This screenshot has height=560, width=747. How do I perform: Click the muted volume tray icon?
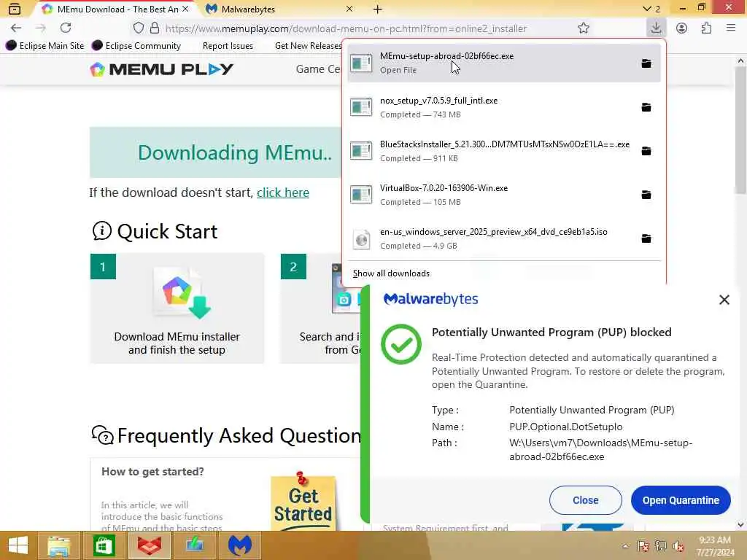(x=678, y=545)
